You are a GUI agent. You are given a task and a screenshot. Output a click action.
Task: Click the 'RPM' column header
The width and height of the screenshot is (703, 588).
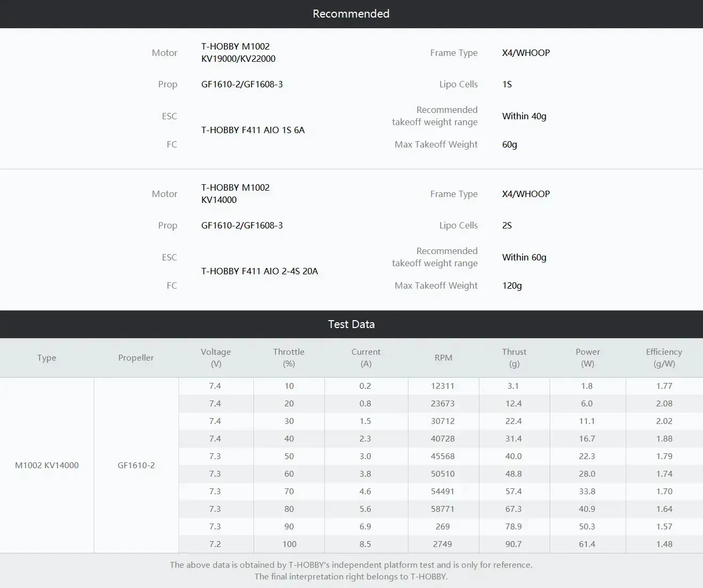443,358
